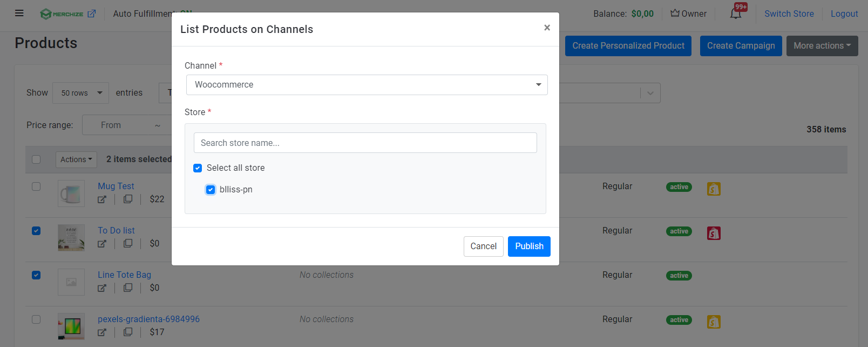Toggle the select-all products header checkbox
Image resolution: width=868 pixels, height=347 pixels.
tap(36, 159)
